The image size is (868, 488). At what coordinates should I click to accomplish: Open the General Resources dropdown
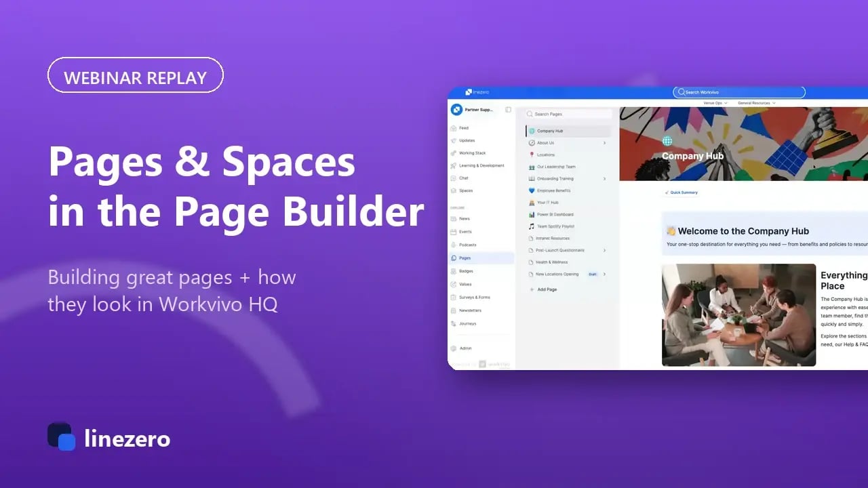(x=756, y=103)
